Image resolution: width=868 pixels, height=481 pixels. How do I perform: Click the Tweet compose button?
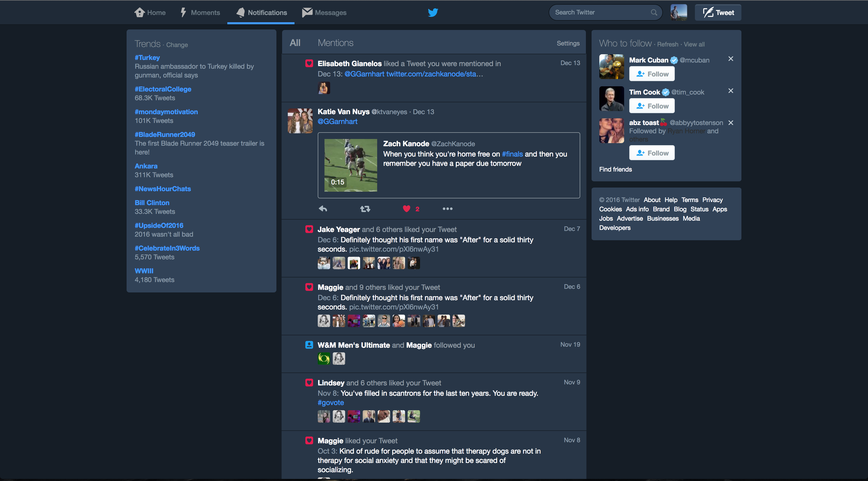(x=718, y=12)
